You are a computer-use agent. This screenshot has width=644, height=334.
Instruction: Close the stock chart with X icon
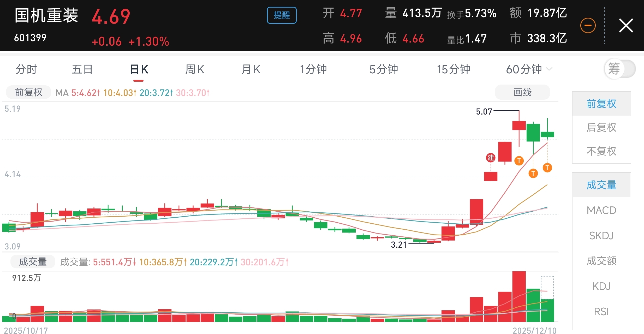point(626,26)
